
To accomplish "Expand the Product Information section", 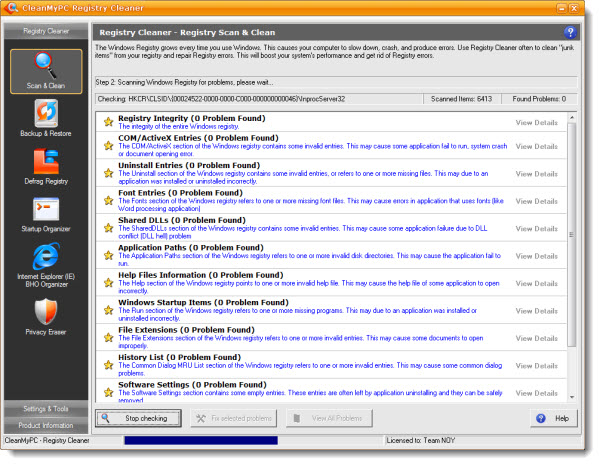I will point(46,425).
